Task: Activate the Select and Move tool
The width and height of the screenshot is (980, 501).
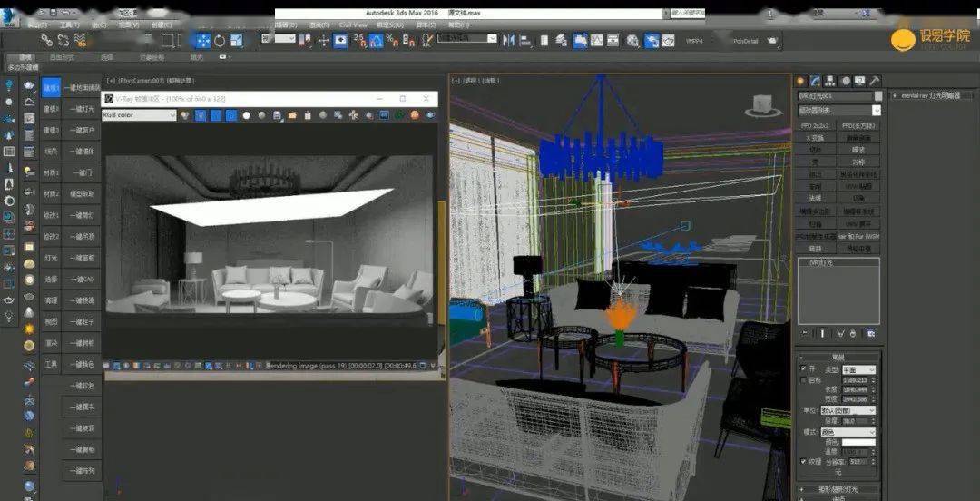Action: click(203, 41)
